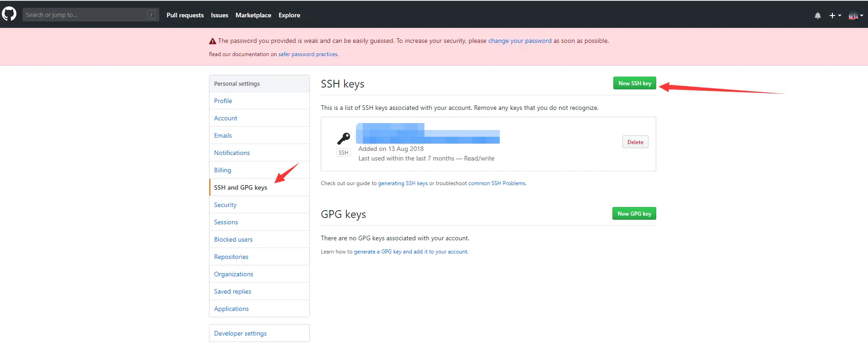The width and height of the screenshot is (868, 357).
Task: Click the warning triangle icon
Action: 212,41
